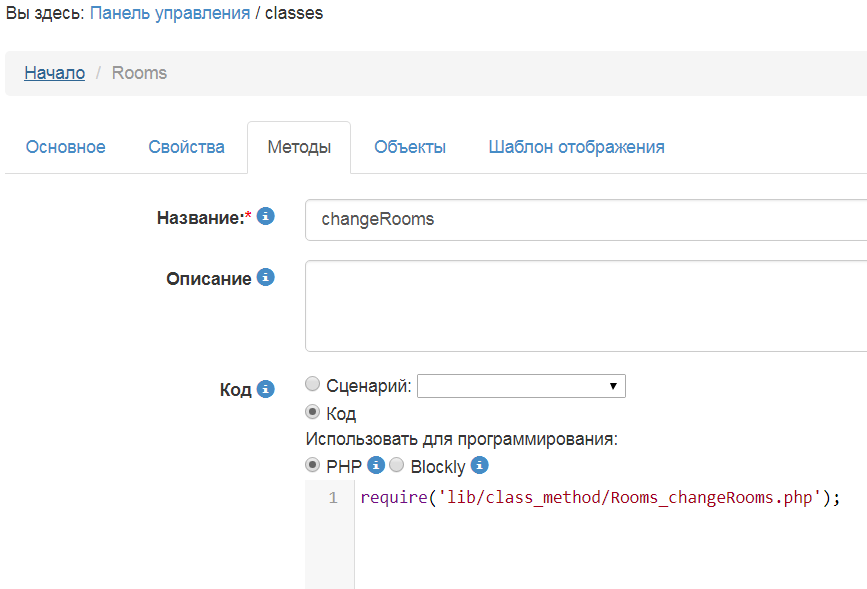
Task: Open the Сценарий dropdown list
Action: [x=521, y=386]
